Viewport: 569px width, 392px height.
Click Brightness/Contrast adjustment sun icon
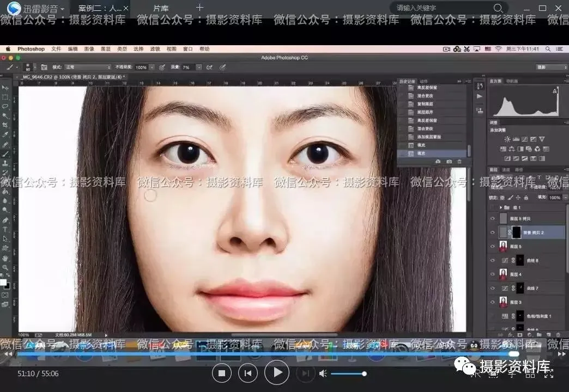coord(507,139)
